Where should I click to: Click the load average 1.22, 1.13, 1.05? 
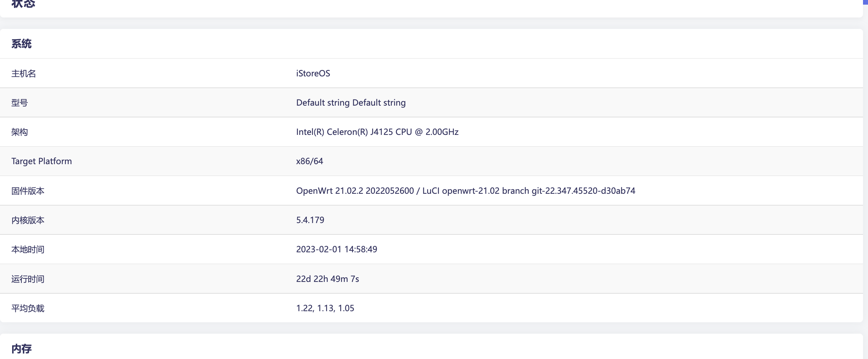[325, 308]
